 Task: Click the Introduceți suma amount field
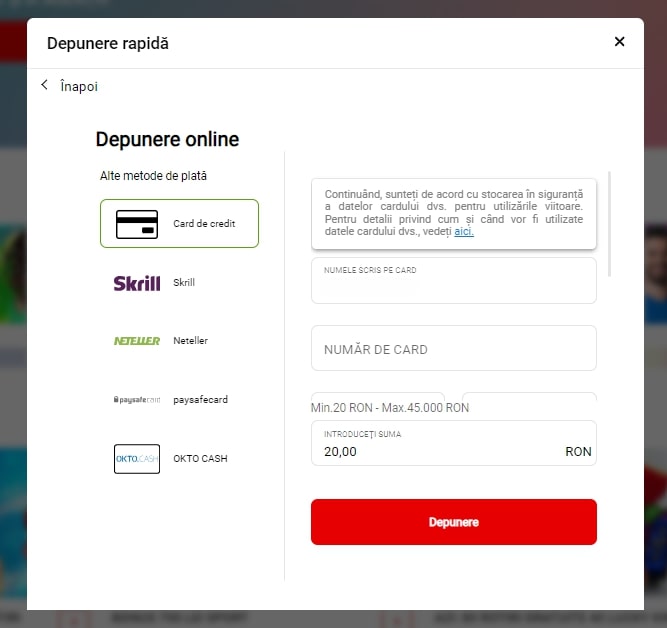pos(453,443)
